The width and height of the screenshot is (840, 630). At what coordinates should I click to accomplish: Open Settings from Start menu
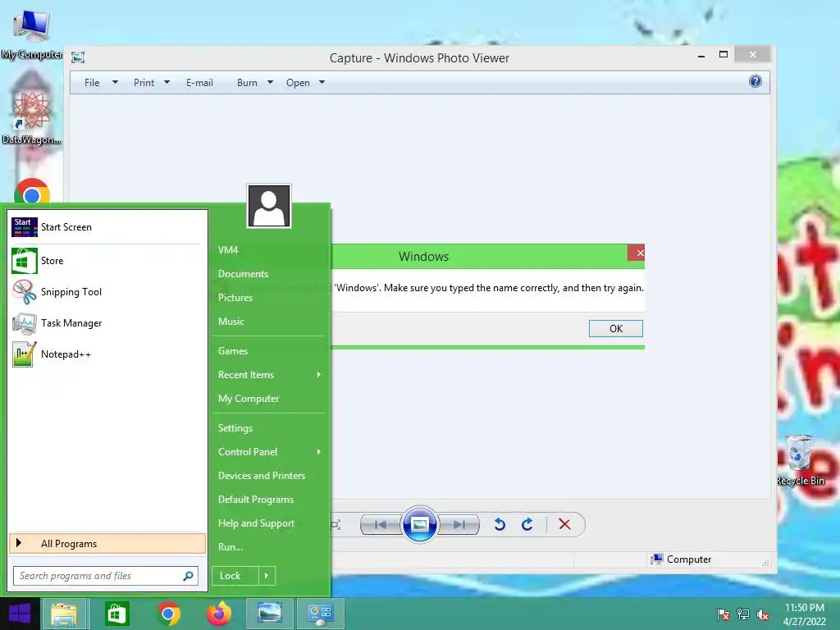[x=235, y=428]
